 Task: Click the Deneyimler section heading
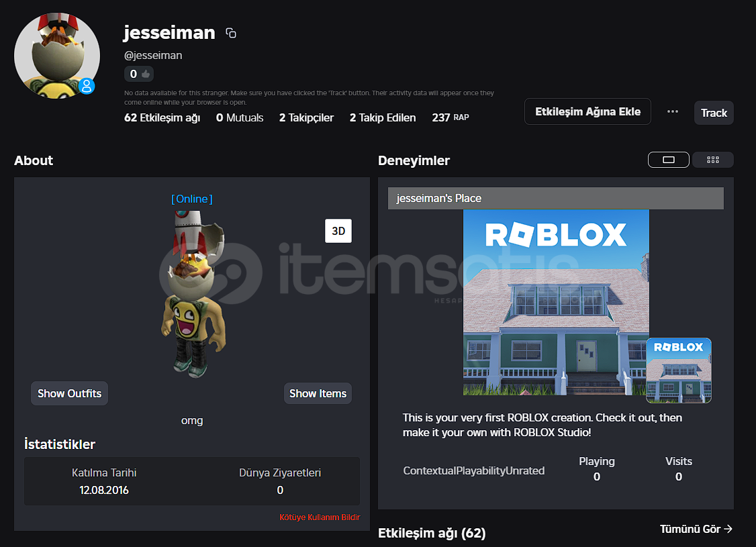coord(414,160)
